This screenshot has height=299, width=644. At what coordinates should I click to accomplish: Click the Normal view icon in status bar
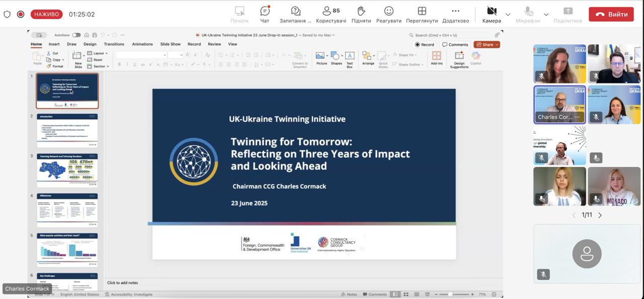[396, 294]
